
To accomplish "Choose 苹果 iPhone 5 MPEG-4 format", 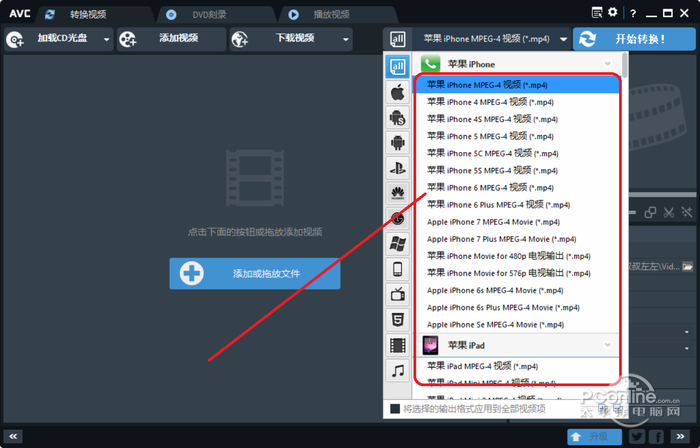I will click(516, 136).
